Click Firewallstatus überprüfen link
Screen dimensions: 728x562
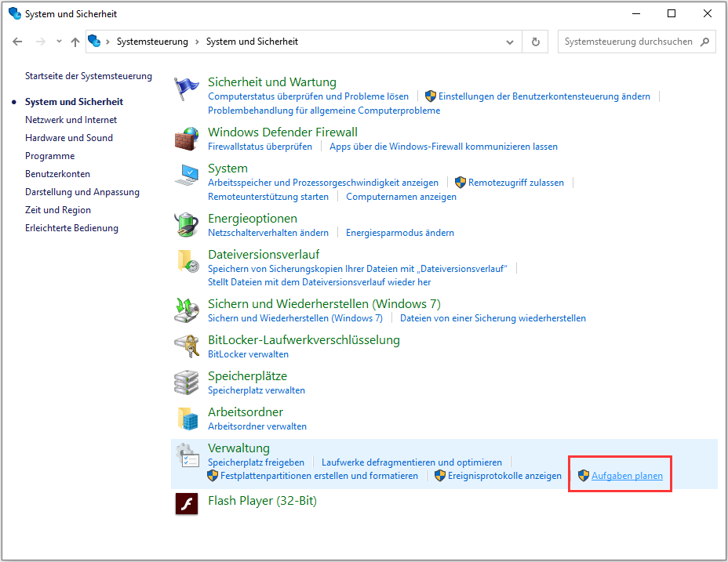coord(260,147)
